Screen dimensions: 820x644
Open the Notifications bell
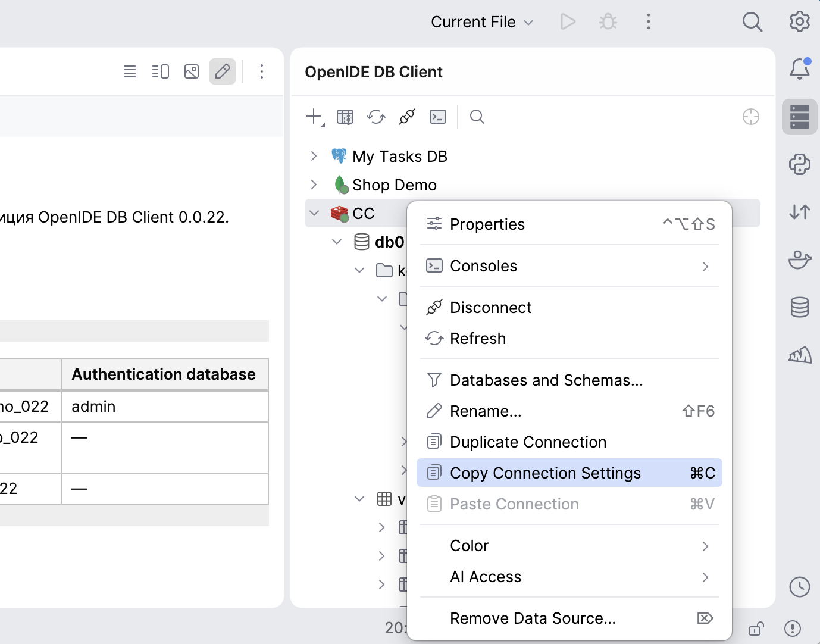[x=800, y=69]
